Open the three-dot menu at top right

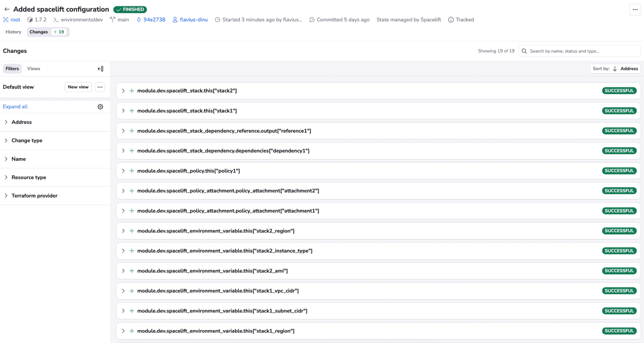(x=635, y=10)
